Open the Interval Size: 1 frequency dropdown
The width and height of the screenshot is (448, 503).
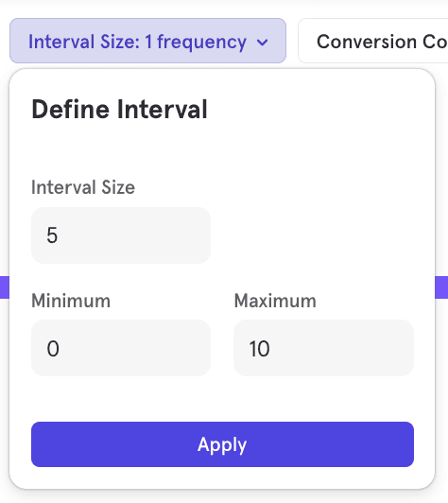[x=147, y=41]
